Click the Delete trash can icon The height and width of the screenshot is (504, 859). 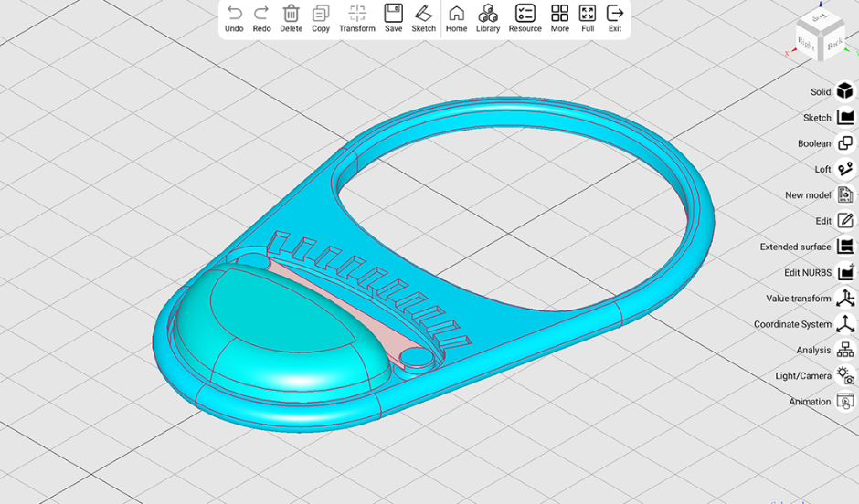point(291,13)
